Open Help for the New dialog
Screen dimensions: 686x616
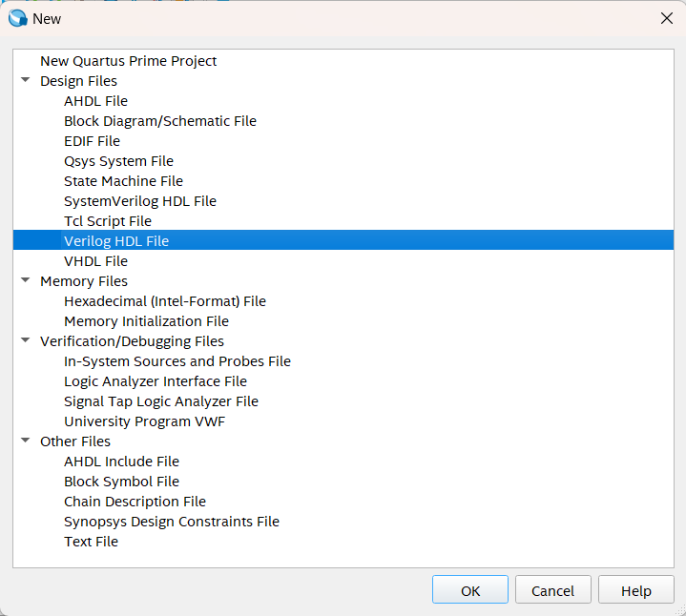[635, 590]
